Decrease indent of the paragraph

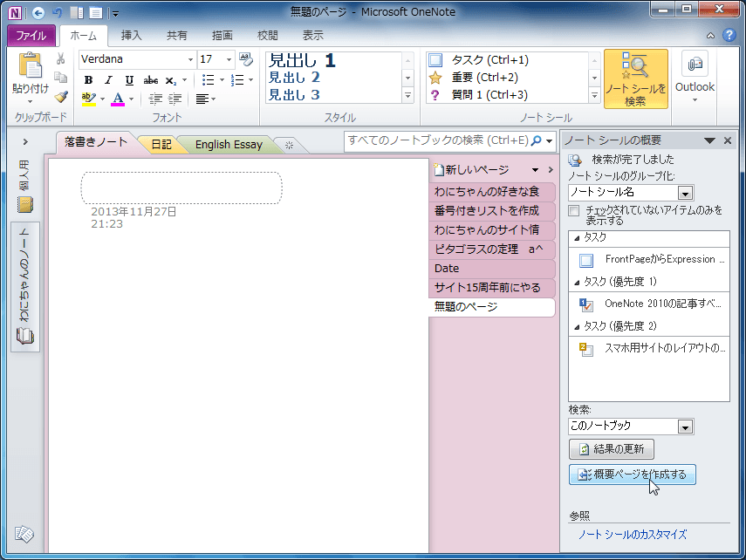pyautogui.click(x=155, y=99)
